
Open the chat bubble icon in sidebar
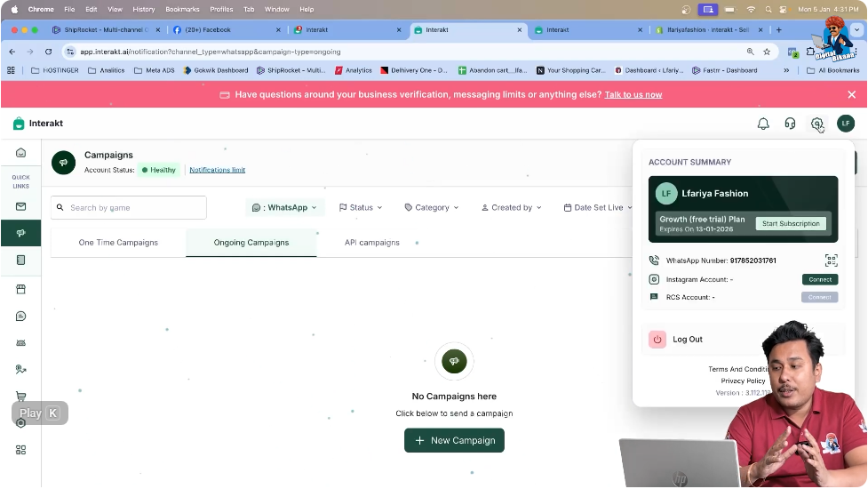point(21,317)
